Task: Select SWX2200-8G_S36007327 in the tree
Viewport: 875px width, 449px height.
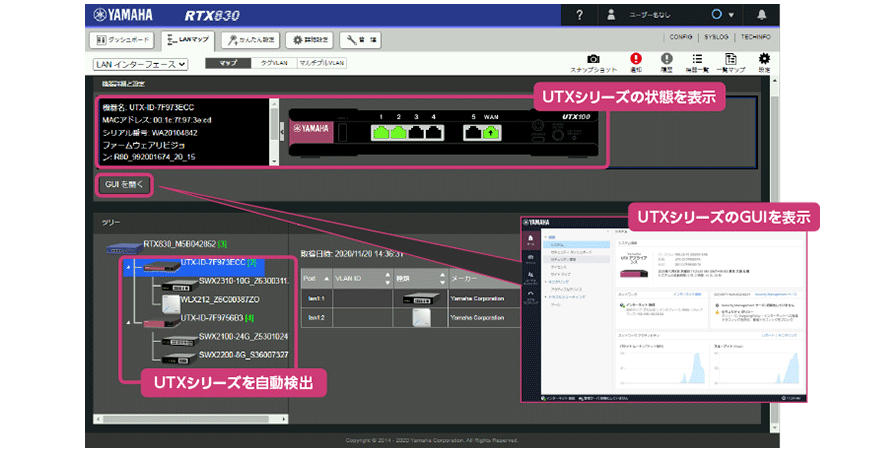Action: pyautogui.click(x=243, y=355)
